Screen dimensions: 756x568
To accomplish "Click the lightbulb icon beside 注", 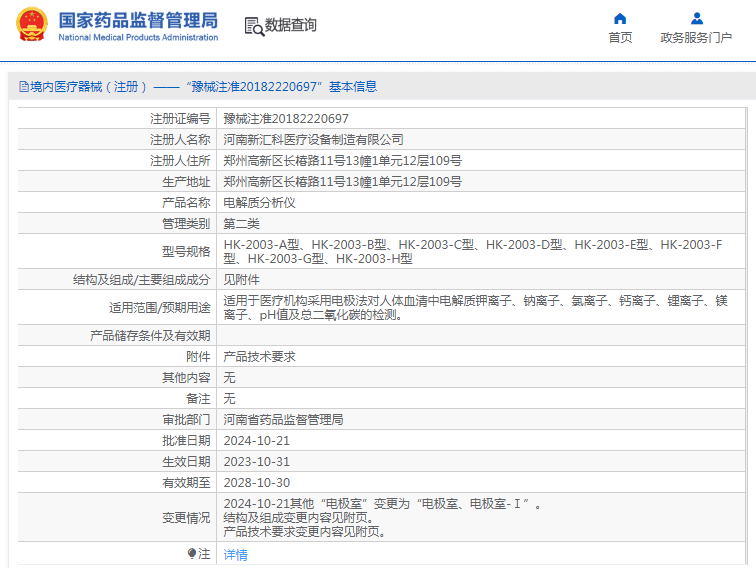I will click(192, 553).
